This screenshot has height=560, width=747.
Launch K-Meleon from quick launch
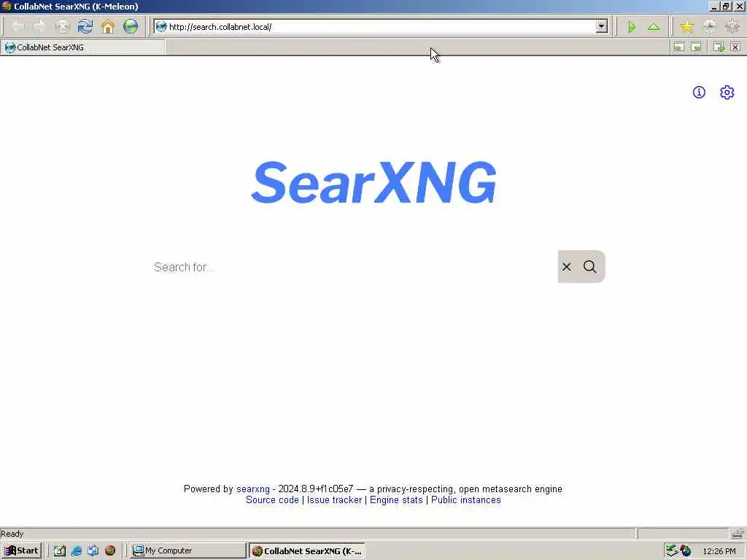[110, 551]
